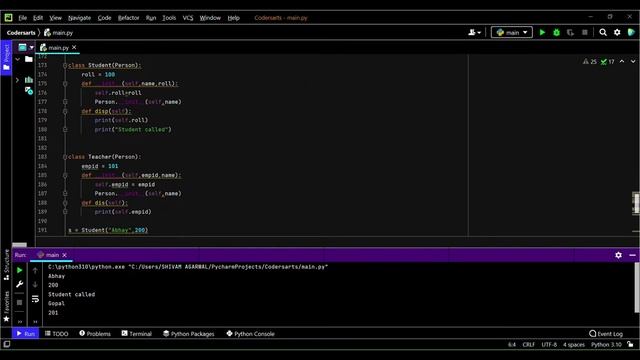Click the Python 3.10 interpreter selector
Image resolution: width=640 pixels, height=360 pixels.
pos(606,345)
